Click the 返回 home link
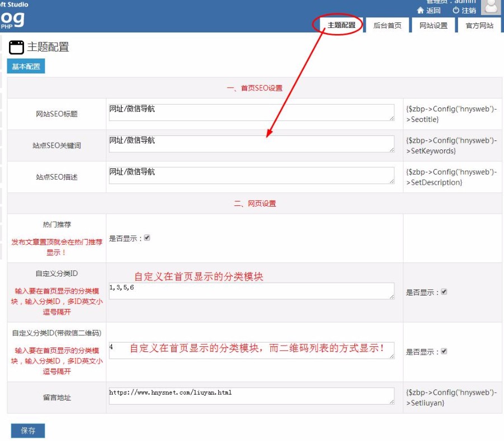 [429, 10]
